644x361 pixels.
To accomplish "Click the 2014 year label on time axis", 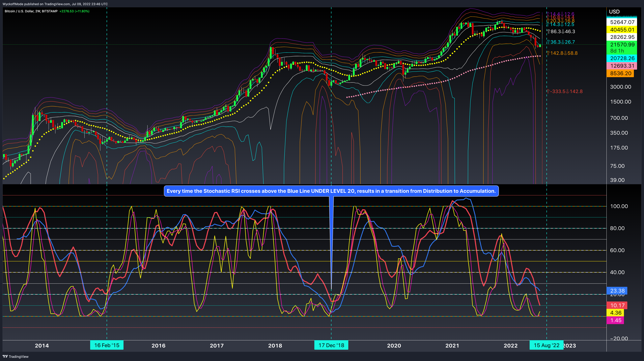I will (x=42, y=346).
